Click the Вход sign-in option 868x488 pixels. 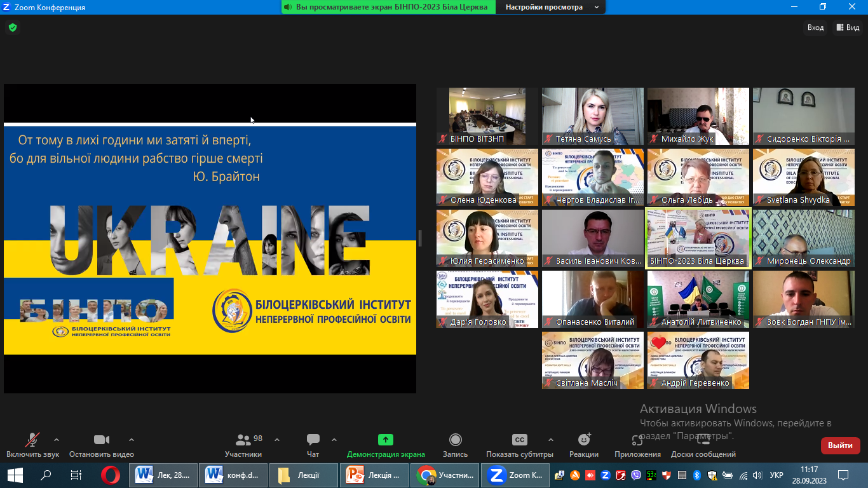[x=815, y=27]
